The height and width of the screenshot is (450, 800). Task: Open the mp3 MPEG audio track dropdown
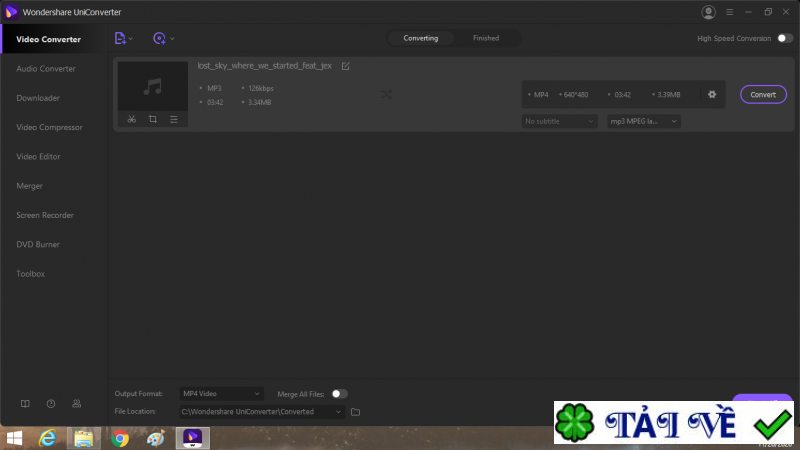tap(643, 121)
